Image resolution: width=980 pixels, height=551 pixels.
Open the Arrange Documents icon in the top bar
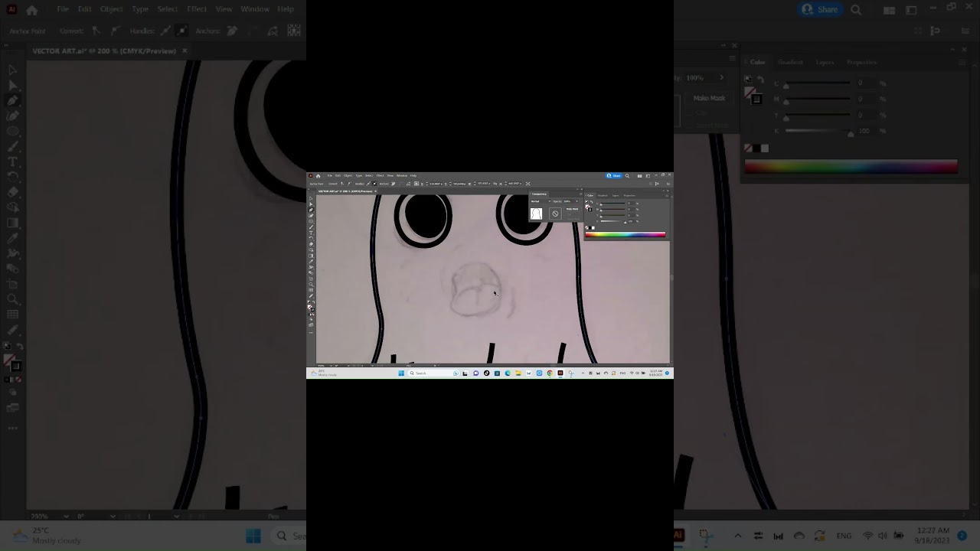(x=640, y=176)
